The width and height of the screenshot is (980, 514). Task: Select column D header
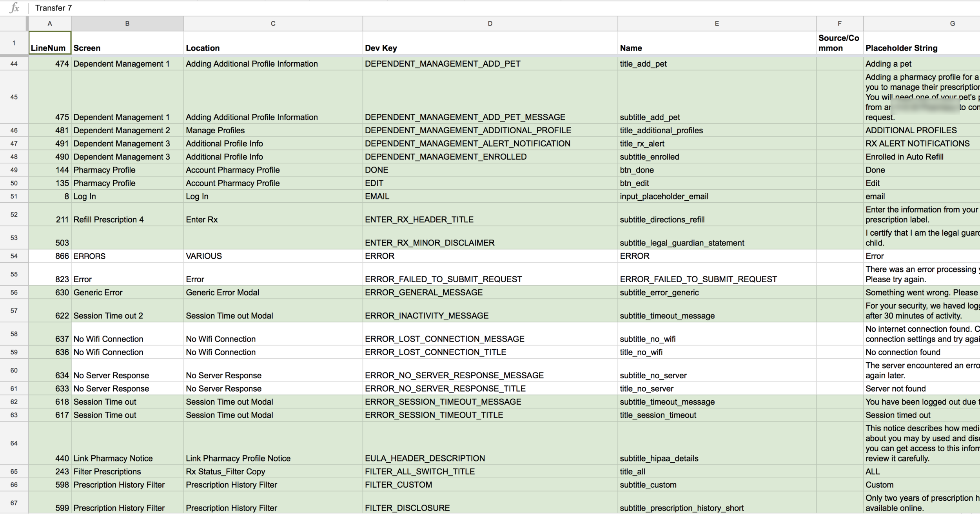click(x=490, y=24)
